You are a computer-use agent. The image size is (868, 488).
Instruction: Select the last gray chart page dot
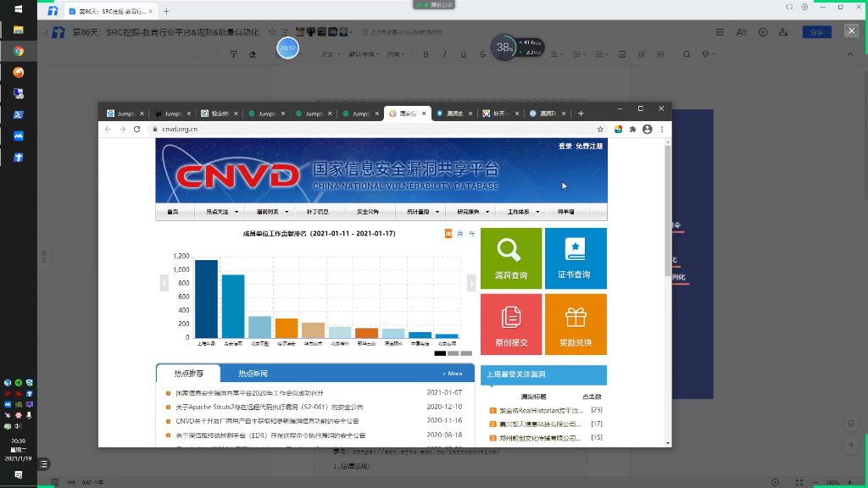[467, 353]
